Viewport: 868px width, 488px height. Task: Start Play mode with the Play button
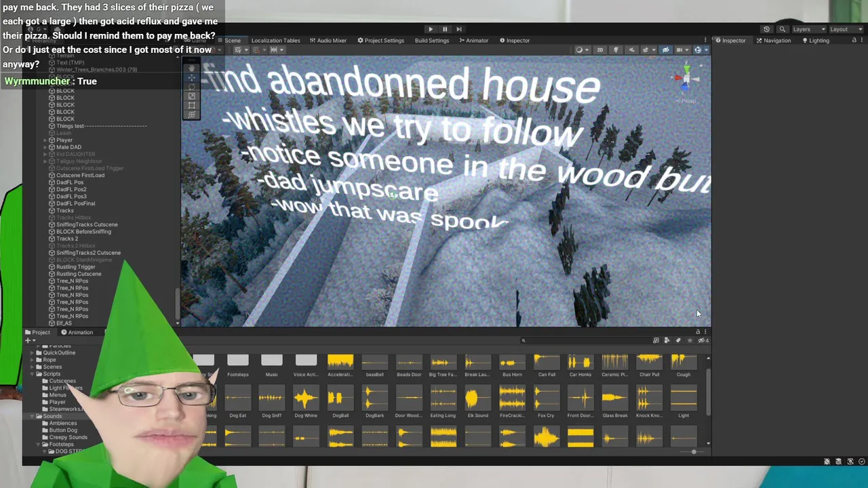tap(430, 29)
